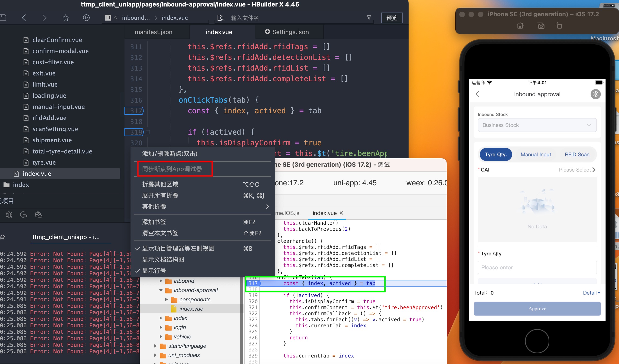Expand the uni_modules folder in debugger tree

pos(155,355)
